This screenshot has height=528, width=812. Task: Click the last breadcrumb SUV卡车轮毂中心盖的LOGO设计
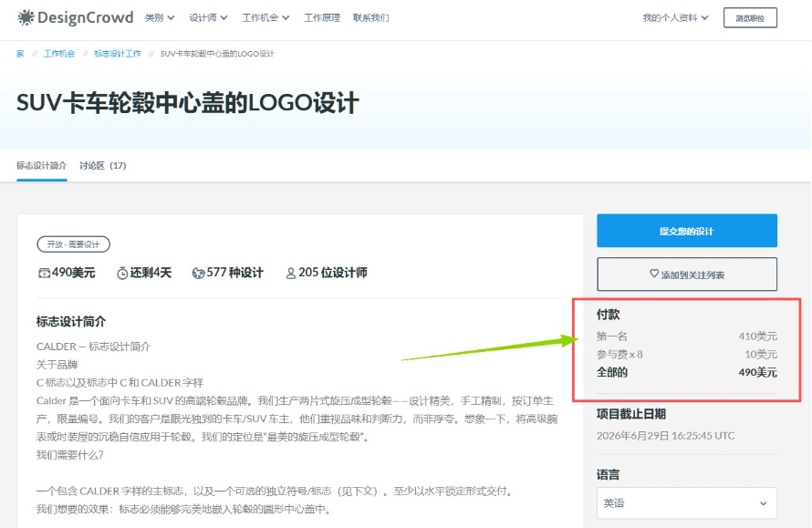coord(217,54)
